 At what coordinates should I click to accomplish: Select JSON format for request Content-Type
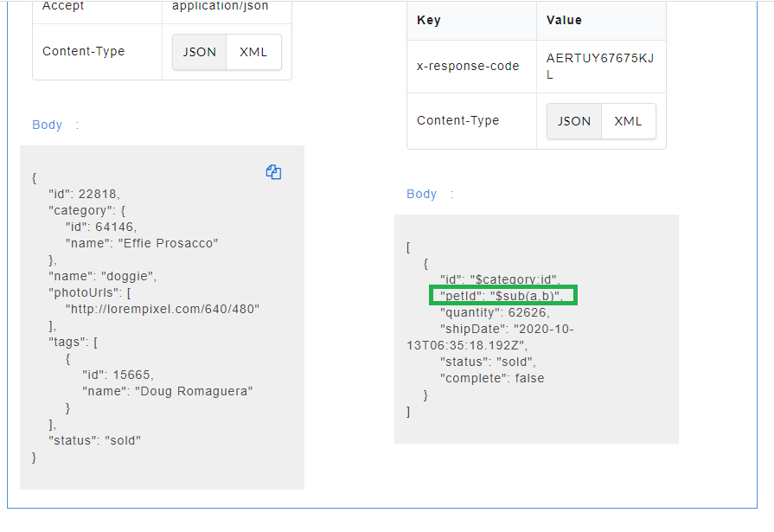click(199, 52)
